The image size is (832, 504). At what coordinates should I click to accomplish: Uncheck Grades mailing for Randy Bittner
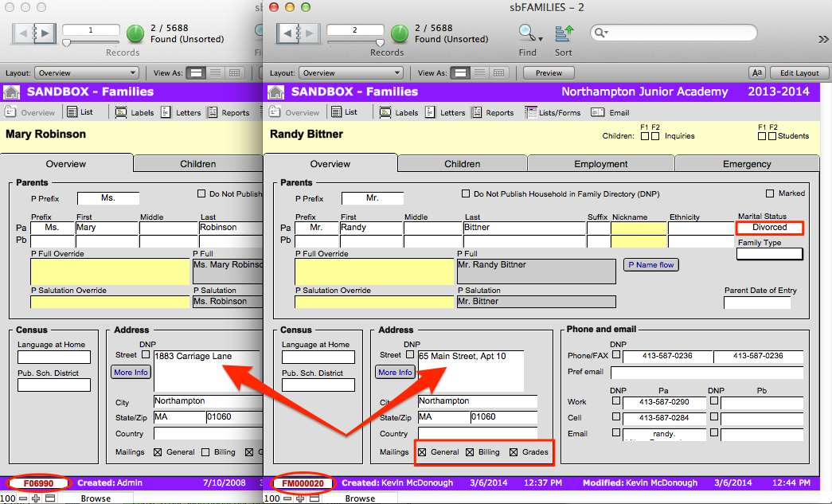pos(511,452)
